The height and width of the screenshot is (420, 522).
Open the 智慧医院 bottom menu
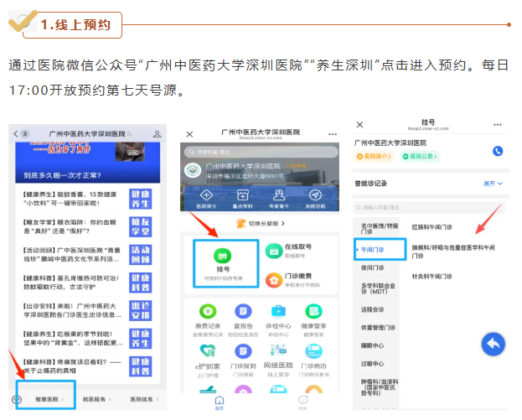45,399
